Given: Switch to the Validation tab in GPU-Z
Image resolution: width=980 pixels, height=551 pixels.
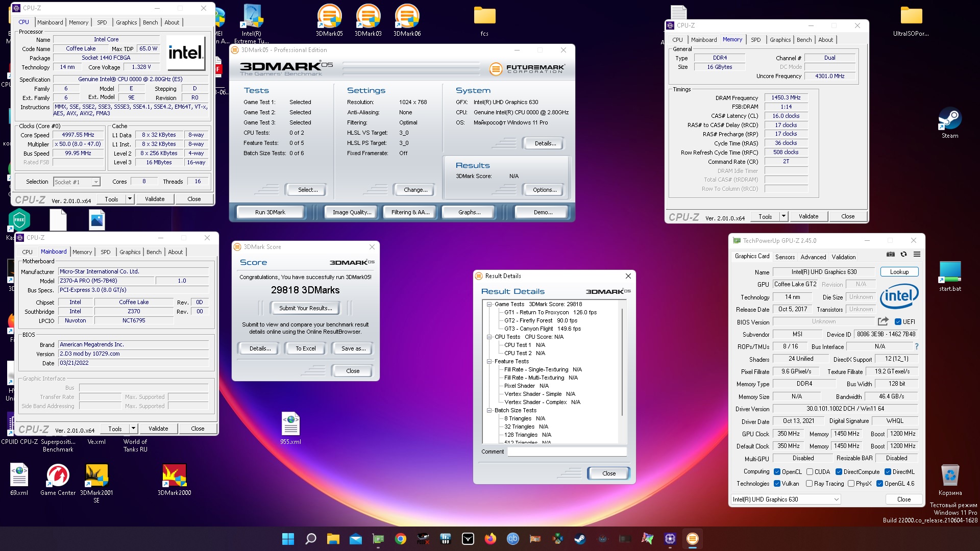Looking at the screenshot, I should pyautogui.click(x=844, y=257).
